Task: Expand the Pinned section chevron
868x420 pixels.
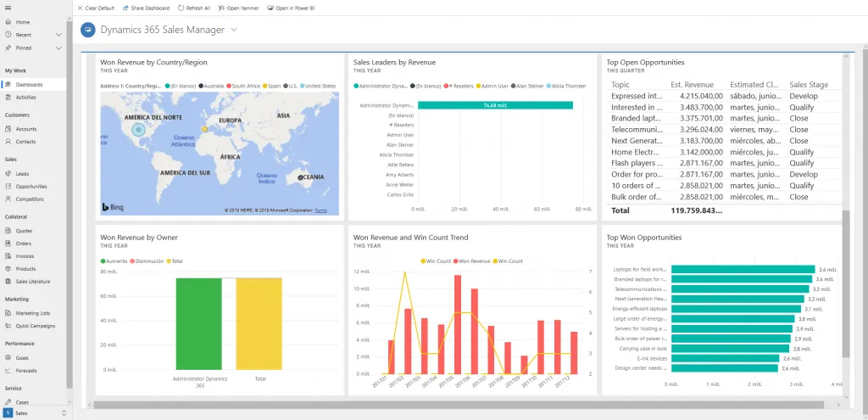Action: point(58,48)
